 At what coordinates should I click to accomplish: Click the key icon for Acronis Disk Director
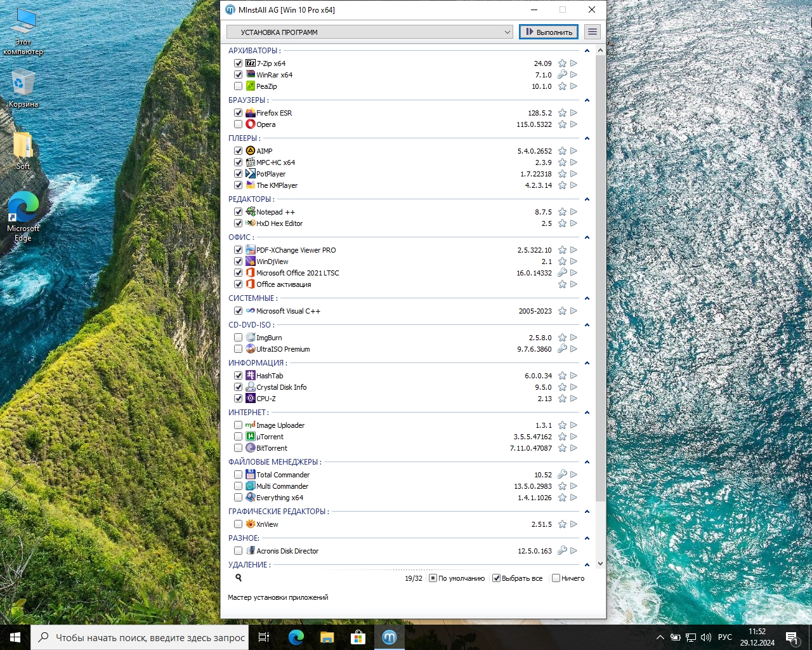(562, 551)
